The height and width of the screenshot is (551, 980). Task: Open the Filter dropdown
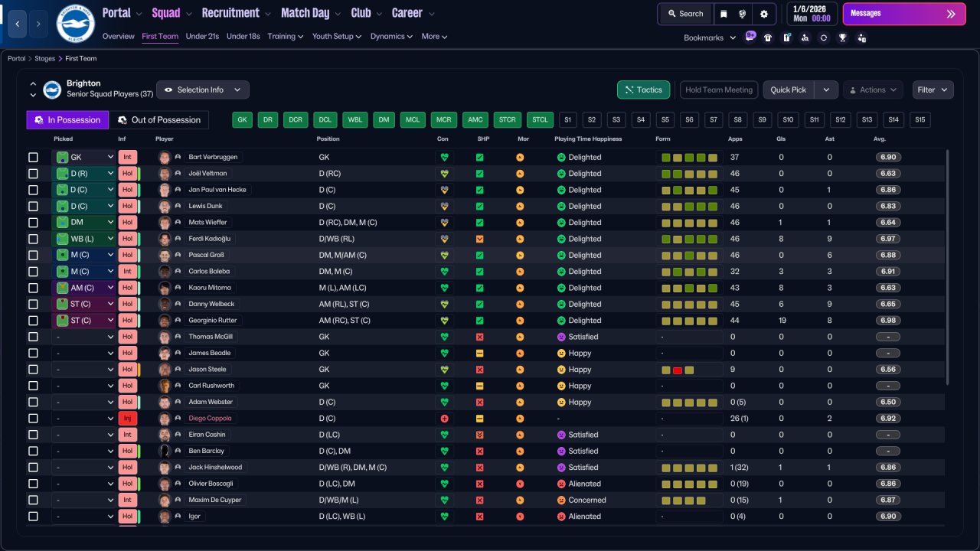coord(933,90)
